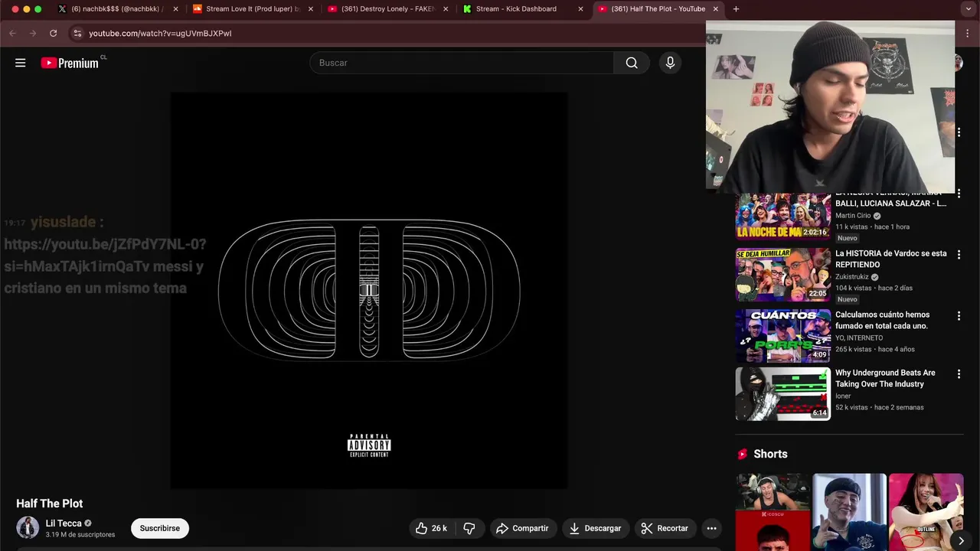Open La Noche de Mirtha video thumbnail
The width and height of the screenshot is (980, 551).
783,217
